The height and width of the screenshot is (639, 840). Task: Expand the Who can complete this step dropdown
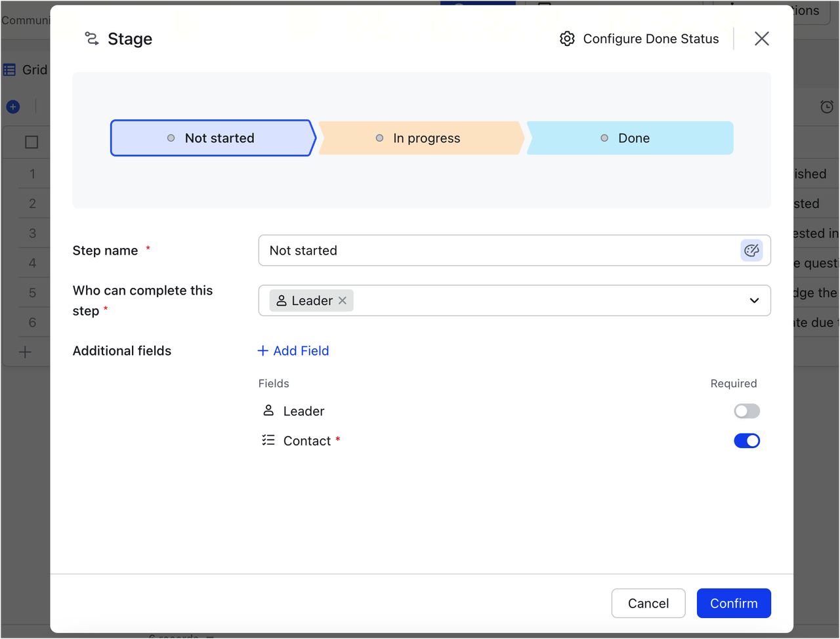pyautogui.click(x=754, y=300)
